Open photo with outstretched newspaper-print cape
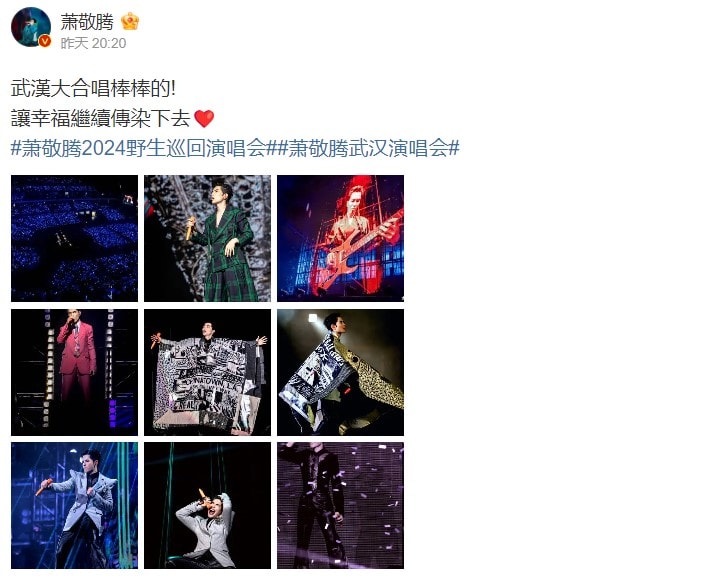Screen dimensions: 724x585 click(207, 372)
